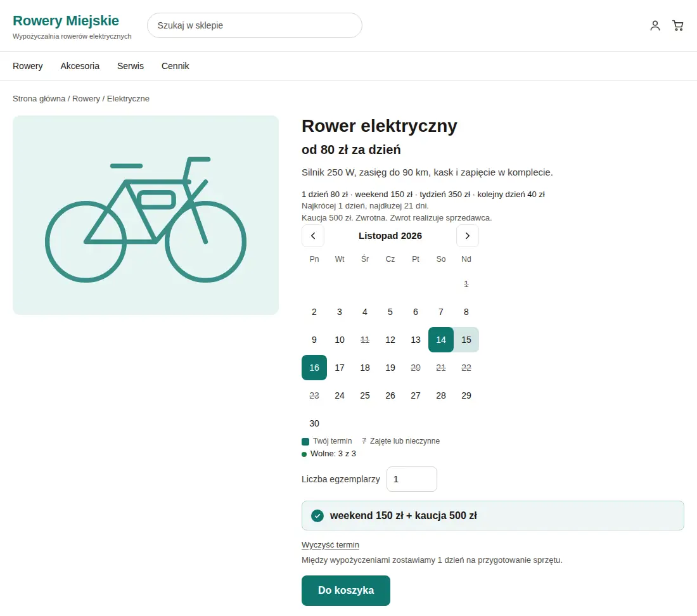Click the Zajęte lub nieczynne legend entry
697x616 pixels.
[x=400, y=441]
